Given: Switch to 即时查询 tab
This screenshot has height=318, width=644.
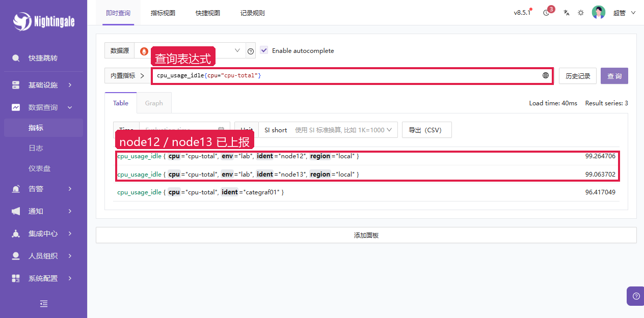Looking at the screenshot, I should tap(118, 13).
